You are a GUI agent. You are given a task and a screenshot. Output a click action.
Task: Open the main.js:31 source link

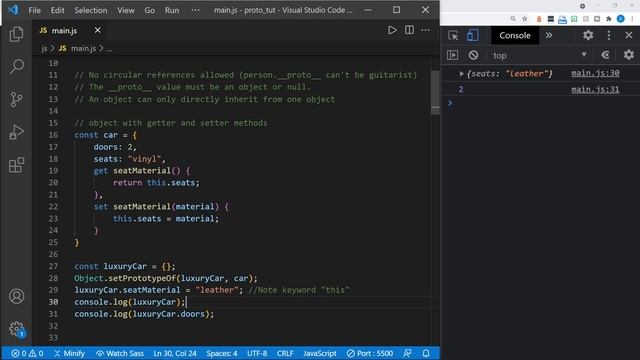point(595,89)
